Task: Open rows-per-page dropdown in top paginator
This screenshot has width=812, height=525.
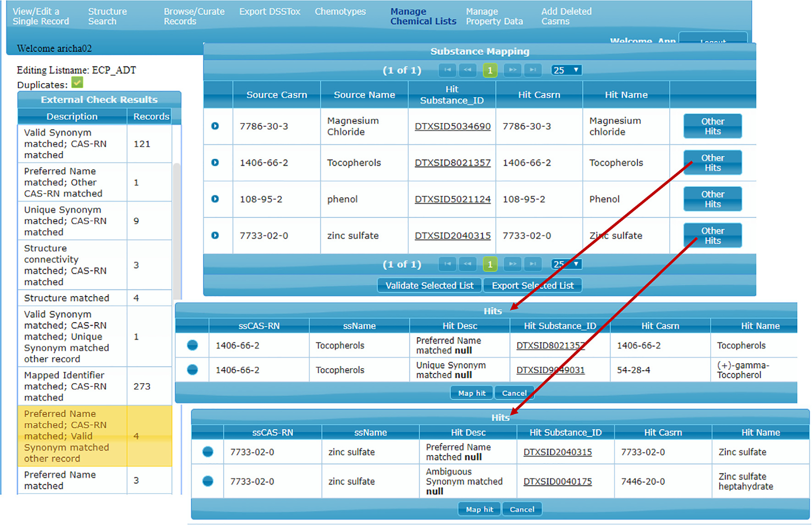Action: click(566, 70)
